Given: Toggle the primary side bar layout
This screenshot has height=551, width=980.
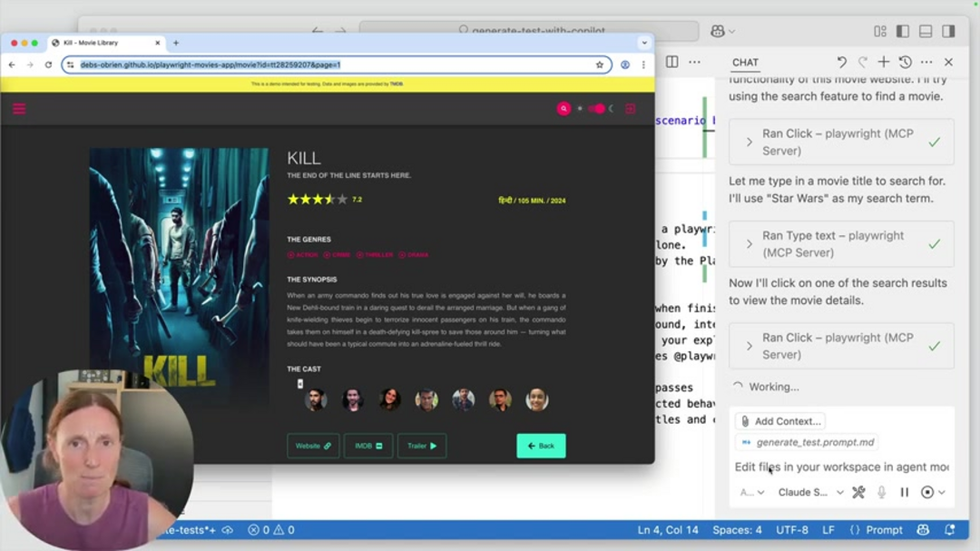Looking at the screenshot, I should click(902, 31).
